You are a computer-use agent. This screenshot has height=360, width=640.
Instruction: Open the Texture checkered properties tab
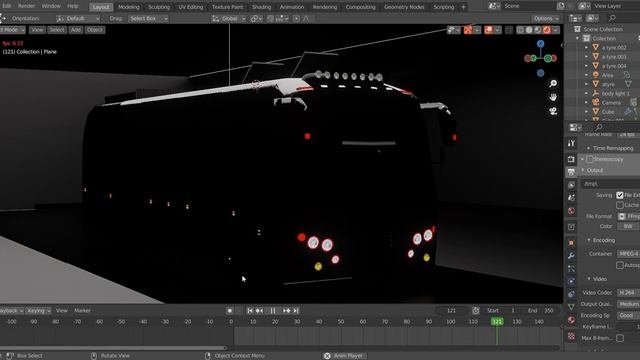click(571, 336)
